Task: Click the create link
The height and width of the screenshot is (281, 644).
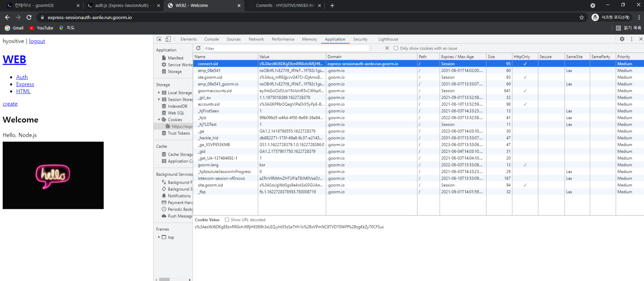Action: [x=10, y=104]
